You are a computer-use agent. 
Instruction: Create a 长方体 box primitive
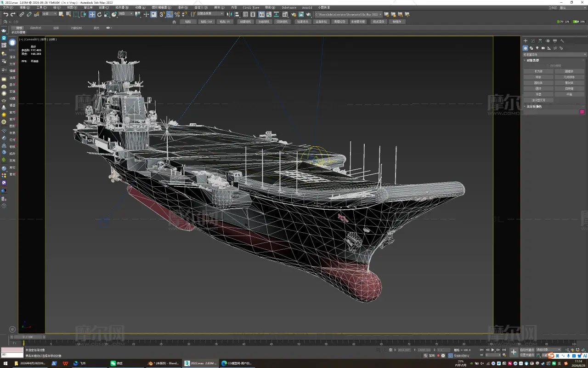click(538, 71)
